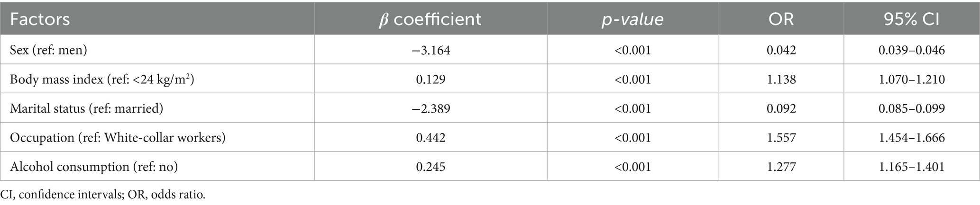Click the β coefficient value 0.442
Image resolution: width=980 pixels, height=205 pixels.
[x=430, y=138]
